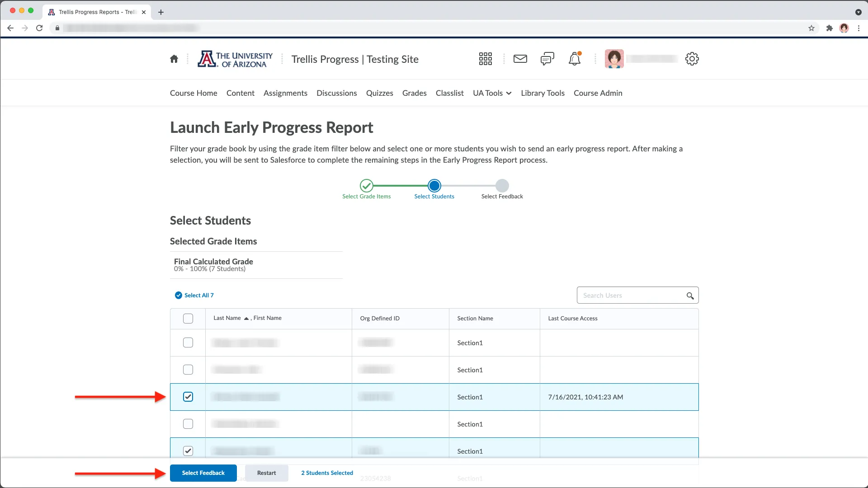Open the UA Tools dropdown menu
The width and height of the screenshot is (868, 488).
(x=492, y=93)
